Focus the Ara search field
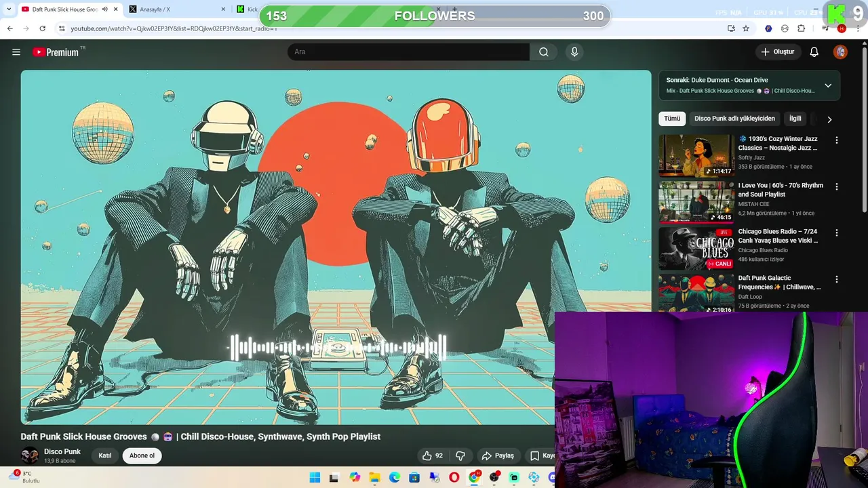Screen dimensions: 868x488 (409, 52)
